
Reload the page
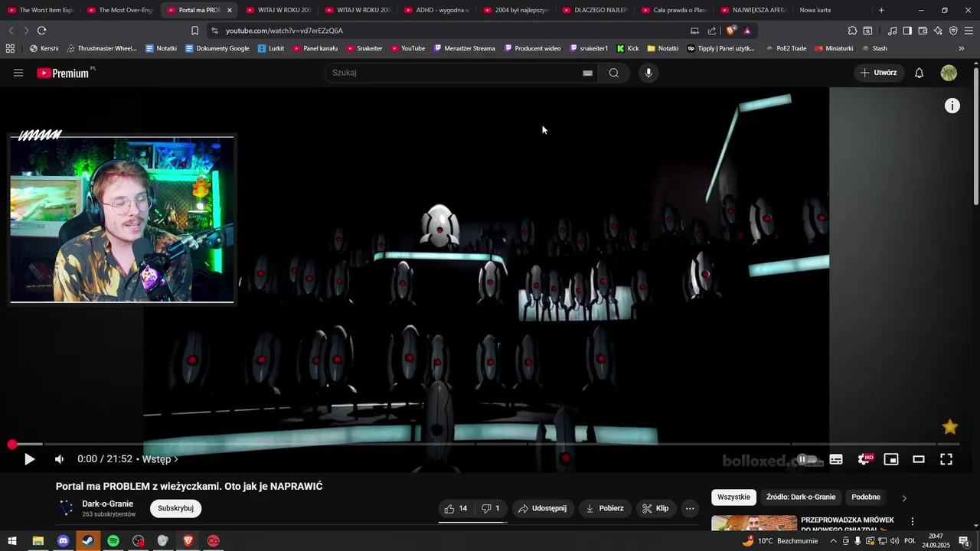[x=41, y=31]
